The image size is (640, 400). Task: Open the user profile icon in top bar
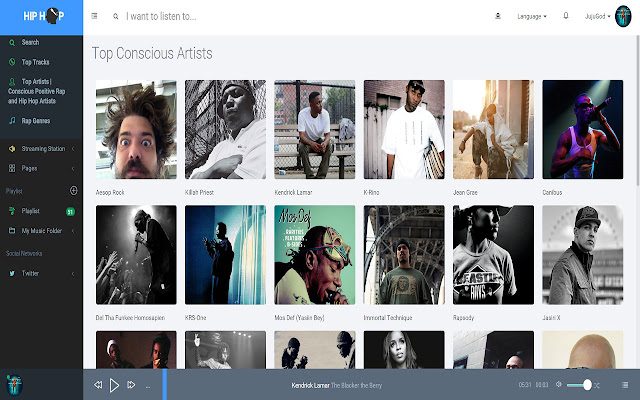(498, 16)
